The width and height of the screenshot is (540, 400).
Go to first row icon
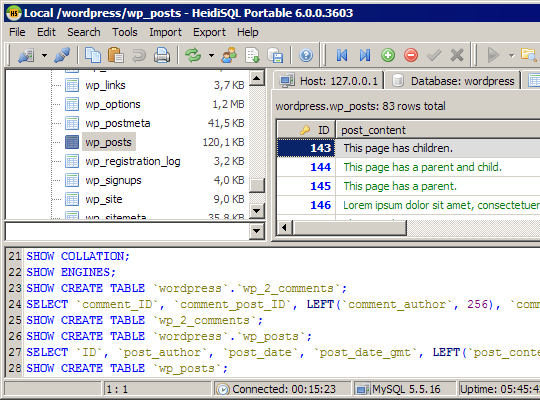[342, 55]
